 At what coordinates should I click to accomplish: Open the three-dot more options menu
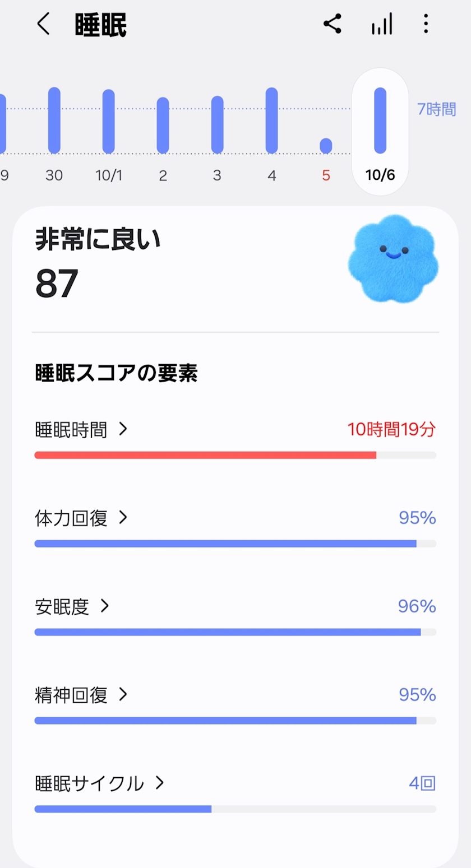click(426, 24)
